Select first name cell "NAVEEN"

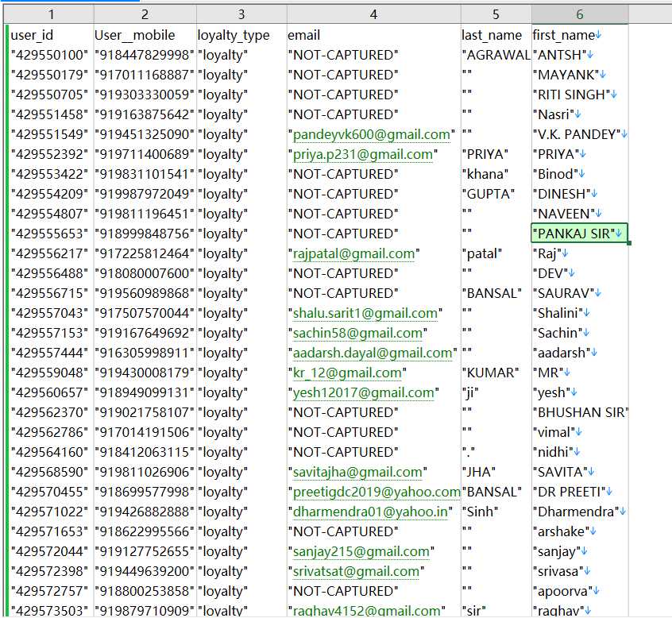[580, 214]
